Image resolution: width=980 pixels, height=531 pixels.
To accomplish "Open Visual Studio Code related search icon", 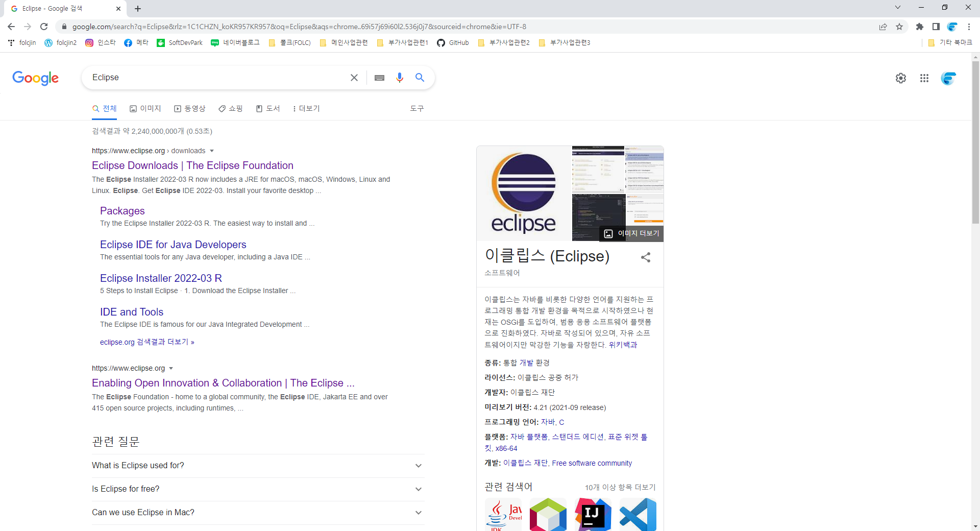I will (638, 515).
